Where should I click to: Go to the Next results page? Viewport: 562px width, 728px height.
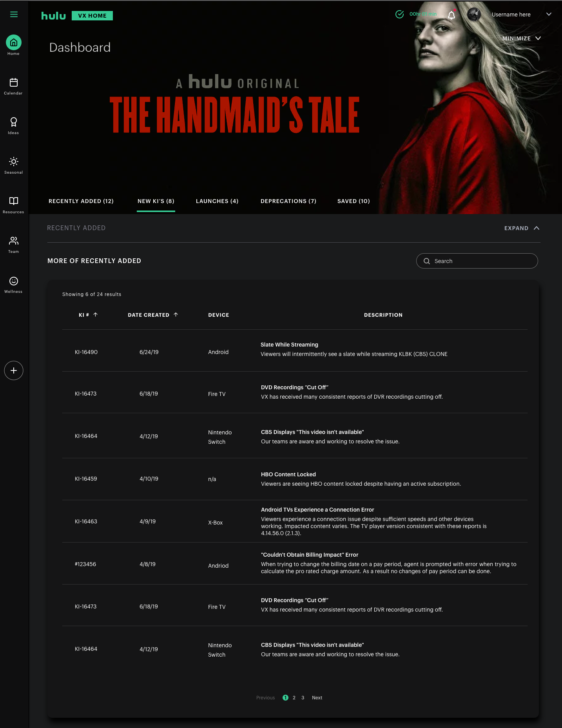point(317,698)
